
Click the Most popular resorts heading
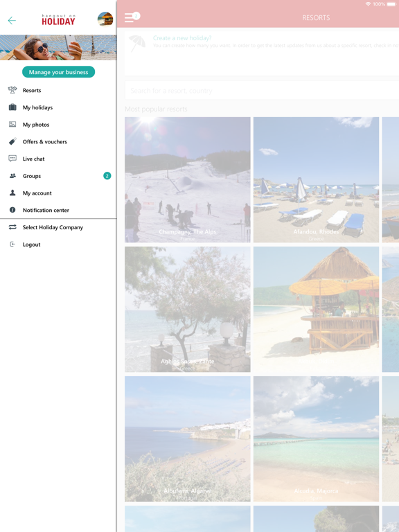pos(156,109)
